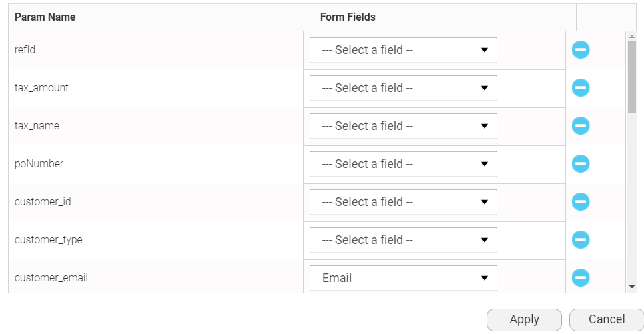Viewport: 644px width, 334px height.
Task: Expand the tax_amount field selector
Action: pos(403,88)
